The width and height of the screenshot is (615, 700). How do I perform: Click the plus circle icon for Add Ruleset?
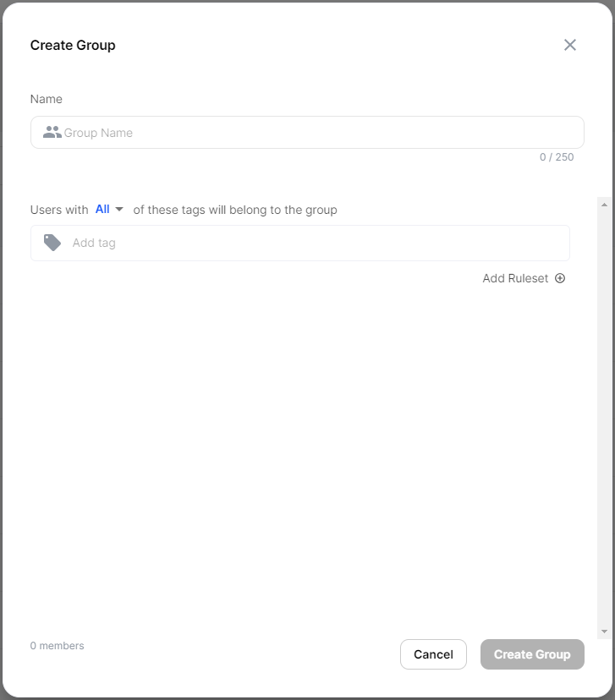pos(560,278)
